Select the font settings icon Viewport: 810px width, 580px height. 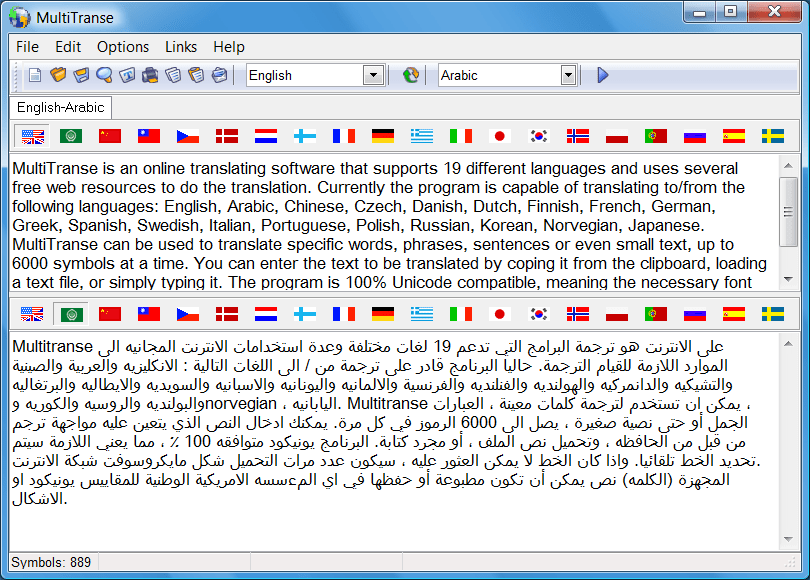(126, 74)
